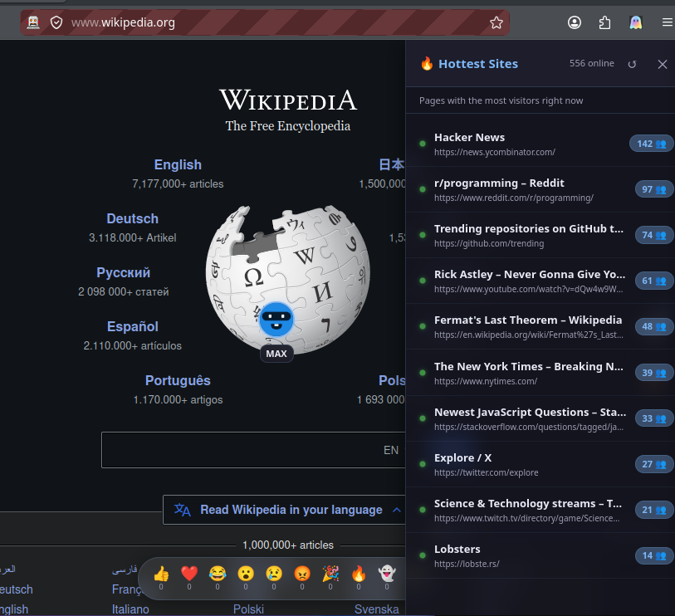The image size is (675, 616).
Task: Choose the ghost emoji reaction
Action: click(x=387, y=574)
